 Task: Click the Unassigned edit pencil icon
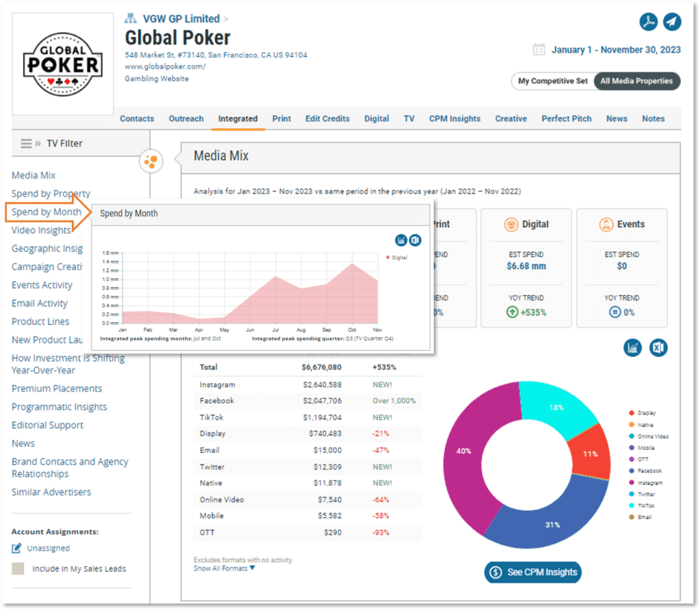(x=16, y=548)
